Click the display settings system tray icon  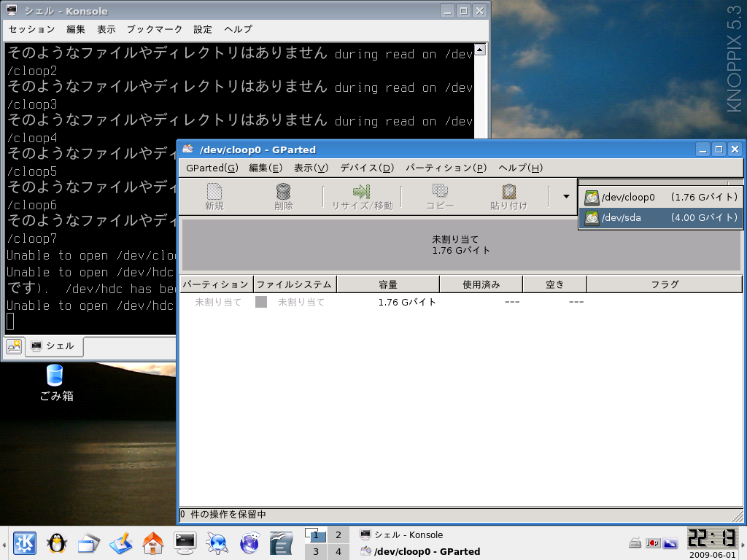[670, 542]
